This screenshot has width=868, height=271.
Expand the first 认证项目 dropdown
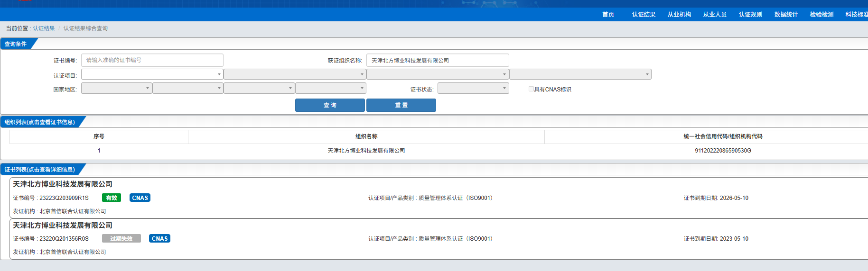[152, 74]
